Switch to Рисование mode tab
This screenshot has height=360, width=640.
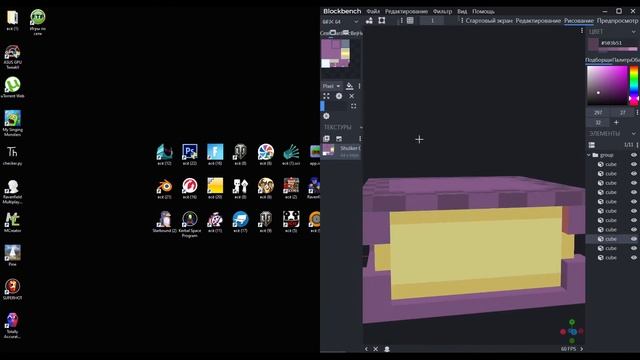tap(578, 20)
